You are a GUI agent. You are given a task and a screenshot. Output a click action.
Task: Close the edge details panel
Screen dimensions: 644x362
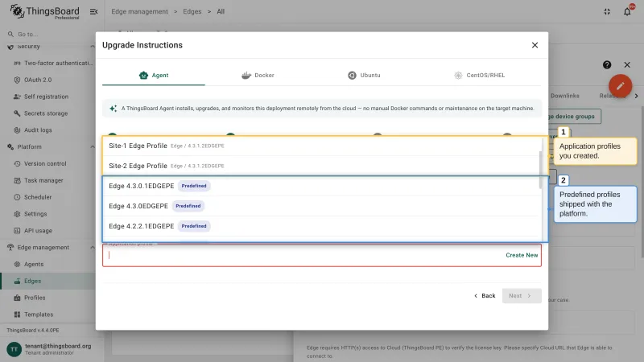pos(627,65)
